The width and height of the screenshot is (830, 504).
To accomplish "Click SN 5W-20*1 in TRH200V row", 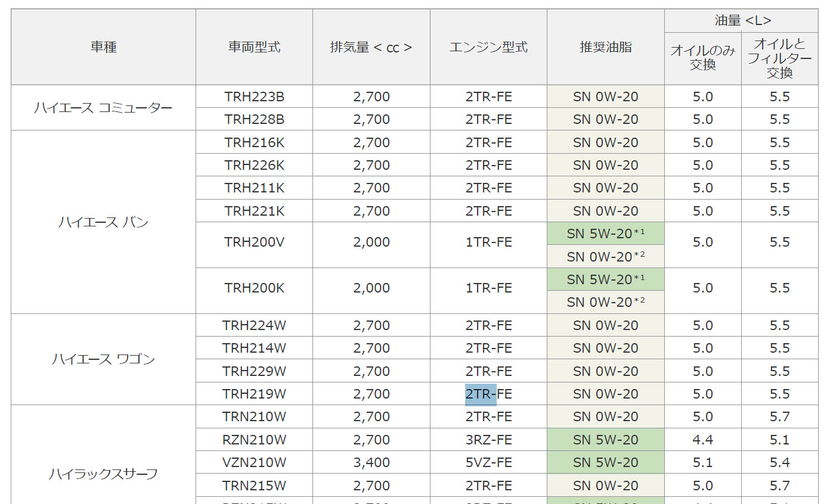I will [606, 234].
